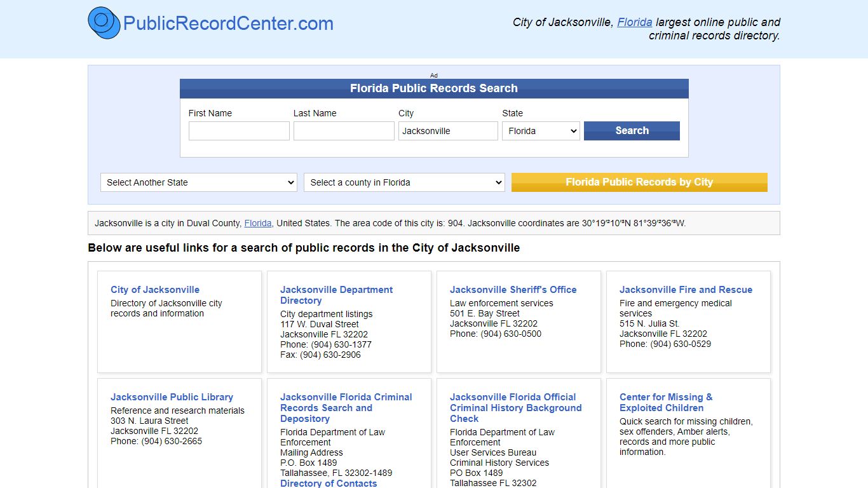Follow the Florida link in header tagline
Screen dimensions: 868x488
[635, 22]
